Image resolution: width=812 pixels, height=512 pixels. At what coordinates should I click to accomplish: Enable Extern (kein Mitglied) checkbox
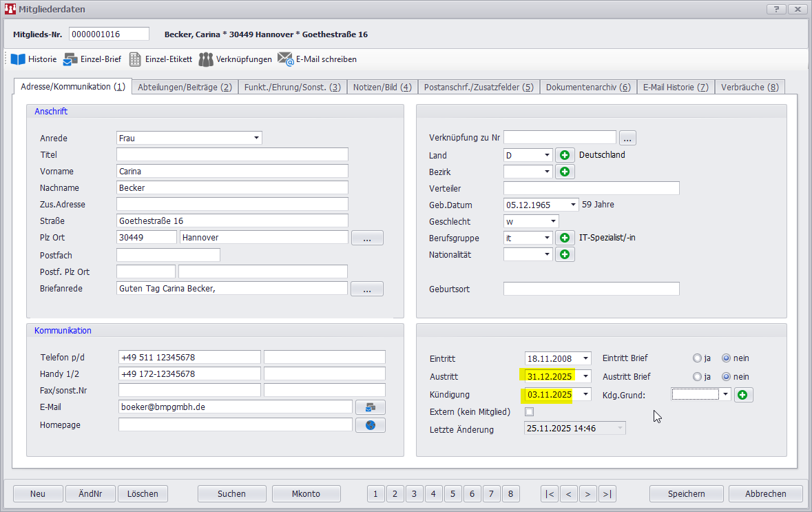(x=530, y=412)
